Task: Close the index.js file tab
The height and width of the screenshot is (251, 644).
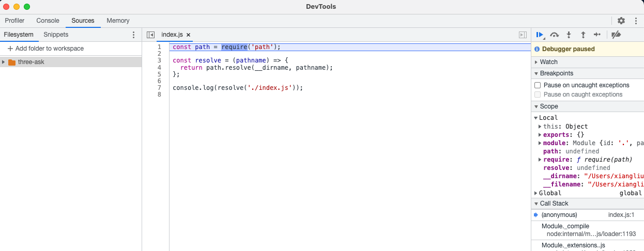Action: click(x=189, y=35)
